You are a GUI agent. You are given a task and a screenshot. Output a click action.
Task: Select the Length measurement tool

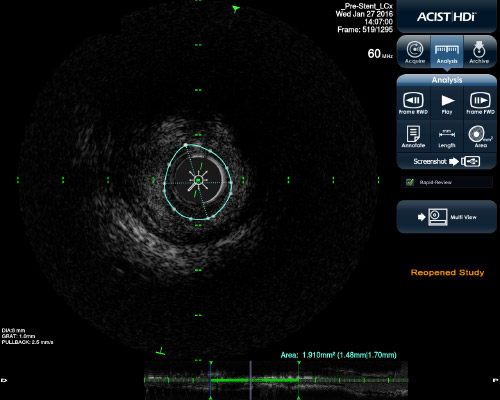pos(447,136)
